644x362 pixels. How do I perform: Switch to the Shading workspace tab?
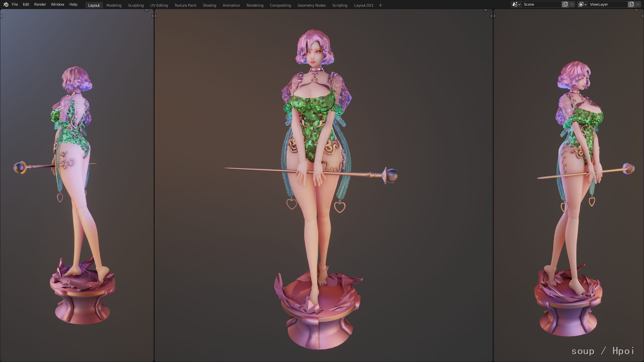coord(209,5)
